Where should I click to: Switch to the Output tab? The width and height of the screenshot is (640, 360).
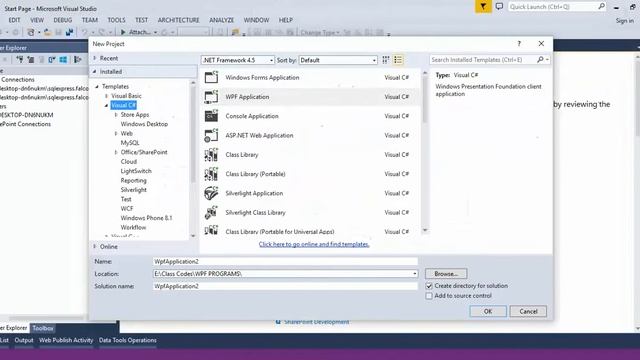coord(24,340)
